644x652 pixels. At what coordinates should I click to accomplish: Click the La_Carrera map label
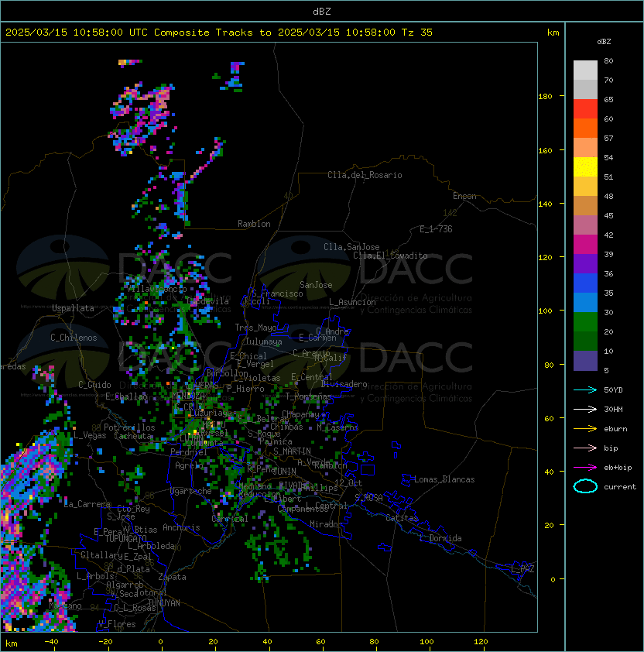coord(87,504)
